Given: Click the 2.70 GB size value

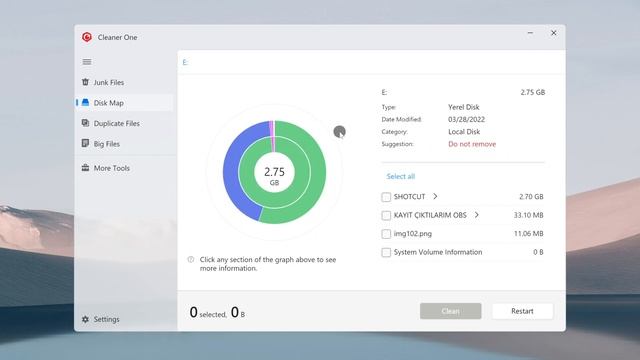Looking at the screenshot, I should (x=531, y=197).
